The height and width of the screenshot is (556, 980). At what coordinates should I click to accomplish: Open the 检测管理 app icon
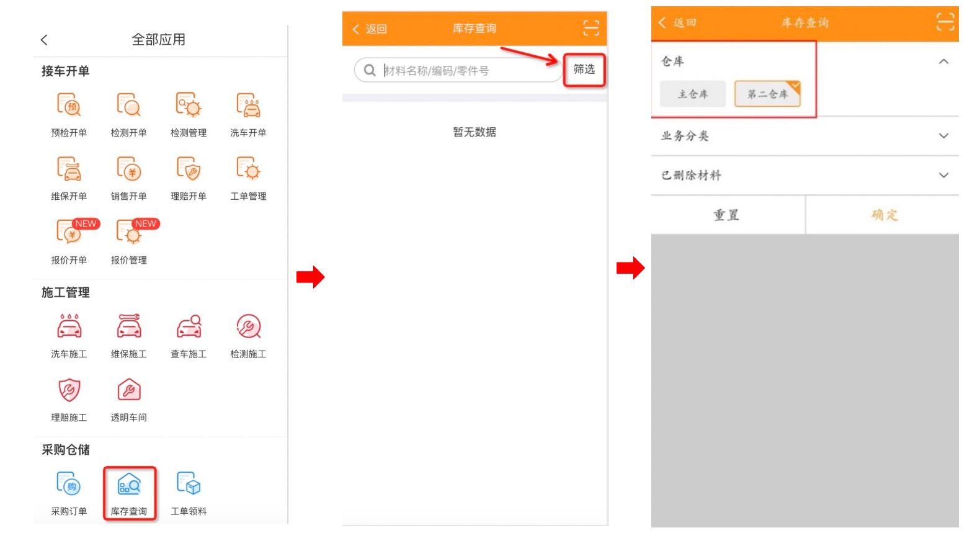pyautogui.click(x=189, y=105)
